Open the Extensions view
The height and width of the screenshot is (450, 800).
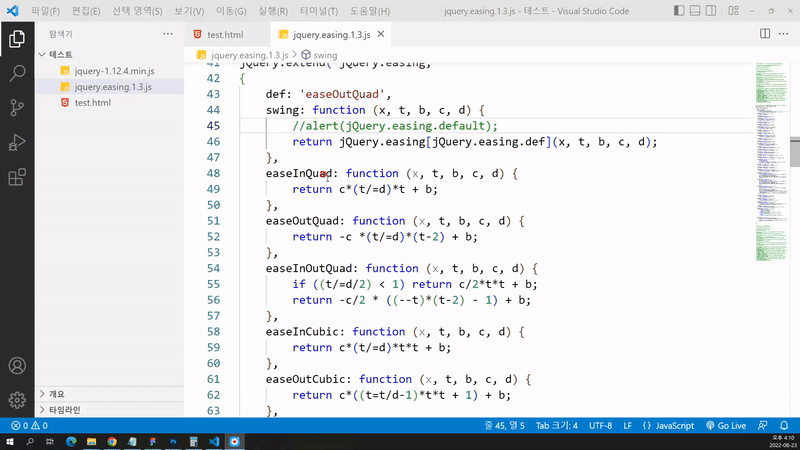pyautogui.click(x=17, y=177)
